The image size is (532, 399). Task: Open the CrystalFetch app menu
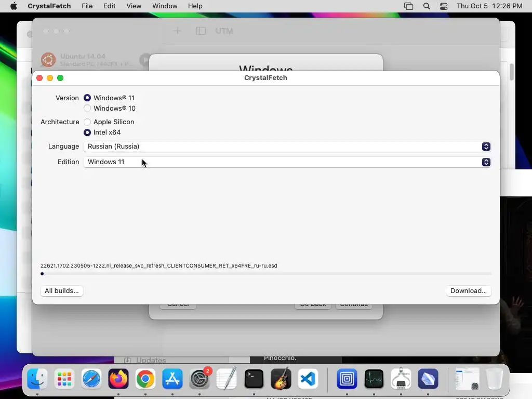(x=49, y=6)
